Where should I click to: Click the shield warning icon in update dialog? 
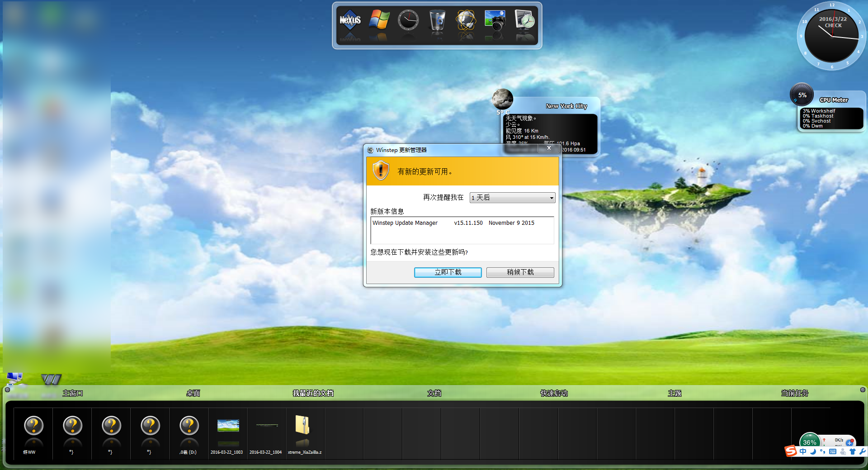(381, 171)
